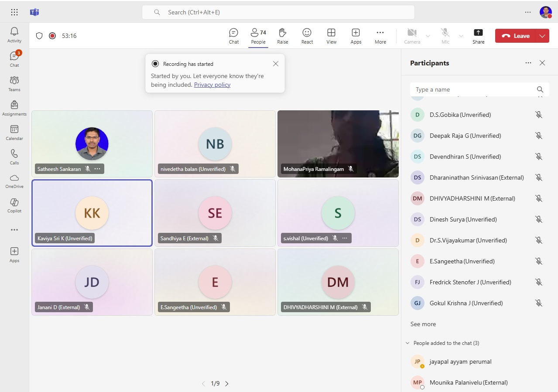Click the Share screen icon
The image size is (558, 392).
pyautogui.click(x=478, y=36)
